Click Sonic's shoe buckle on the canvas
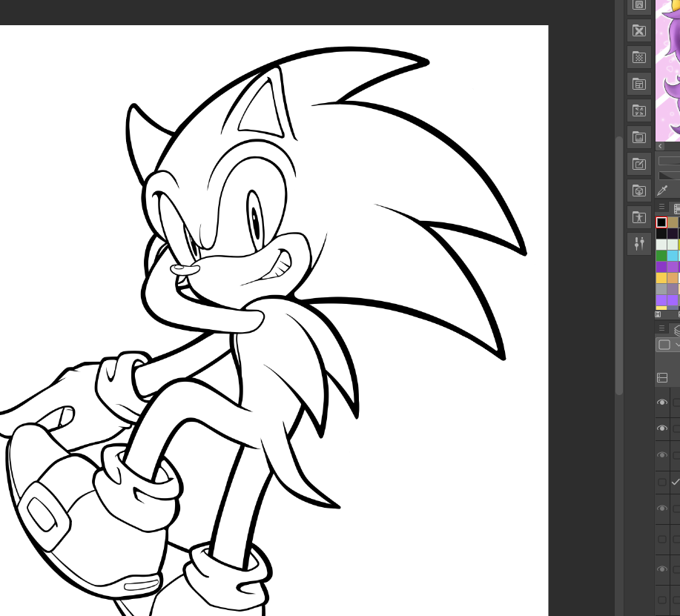Screen dimensions: 680x616 (42, 514)
